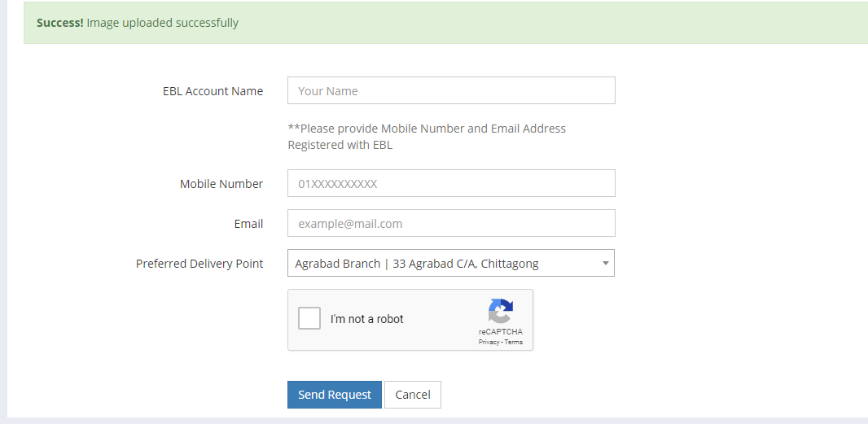This screenshot has width=868, height=424.
Task: Focus the Mobile Number input field
Action: tap(451, 183)
